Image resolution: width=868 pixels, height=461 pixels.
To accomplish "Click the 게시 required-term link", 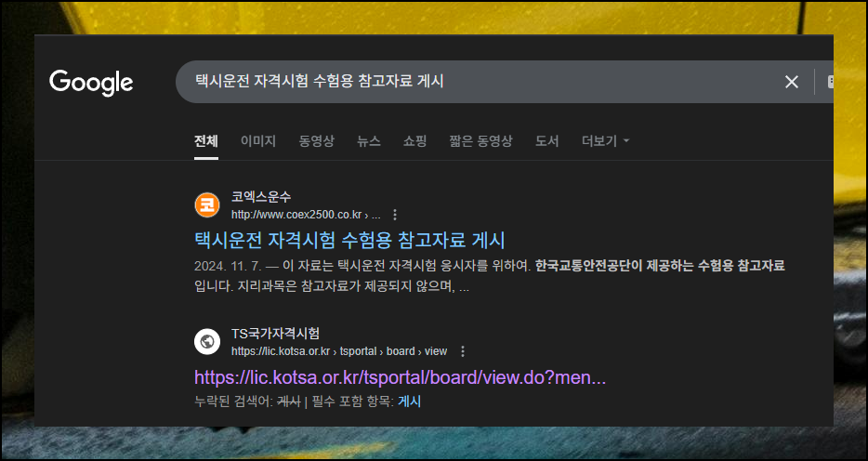I will point(409,402).
